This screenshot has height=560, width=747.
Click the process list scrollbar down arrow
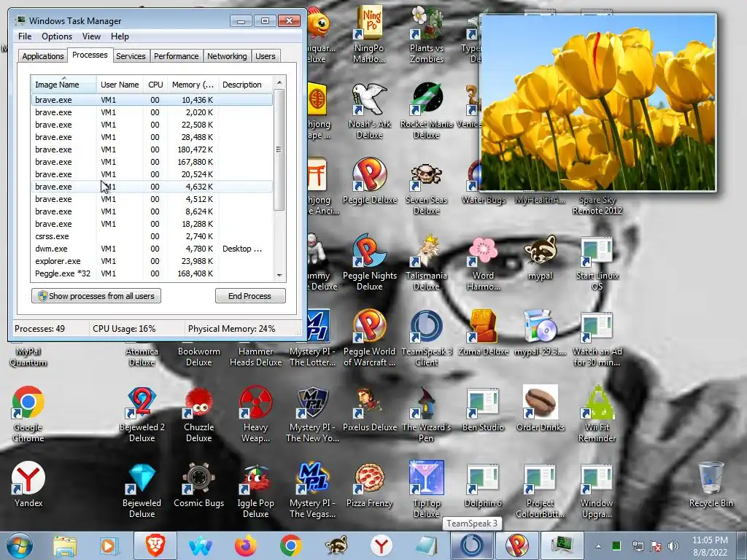pyautogui.click(x=279, y=275)
